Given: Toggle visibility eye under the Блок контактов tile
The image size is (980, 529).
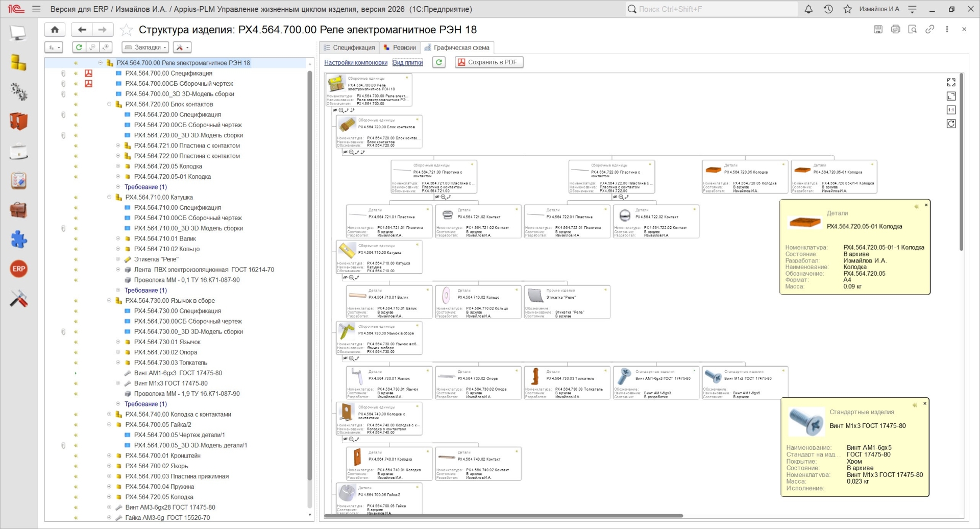Looking at the screenshot, I should tap(345, 152).
